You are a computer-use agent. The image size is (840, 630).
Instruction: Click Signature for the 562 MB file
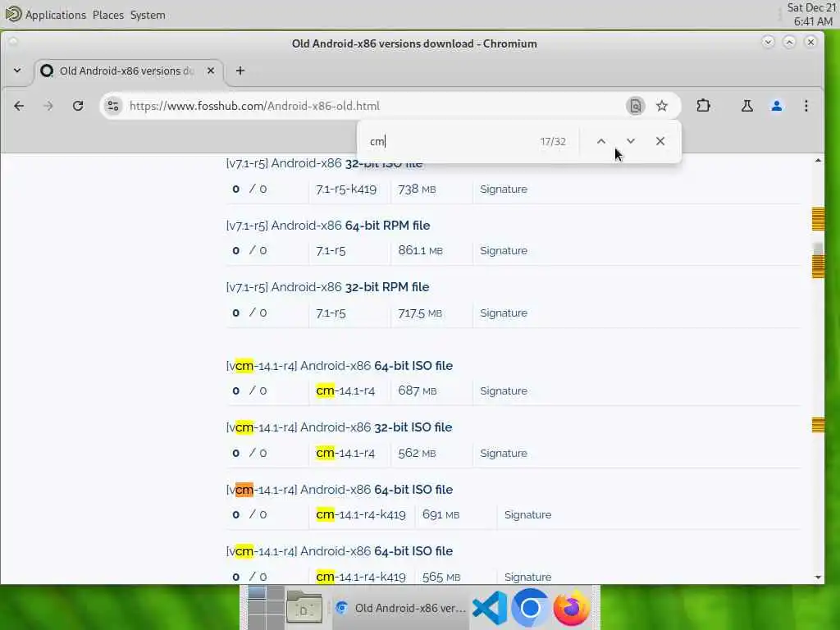coord(504,453)
